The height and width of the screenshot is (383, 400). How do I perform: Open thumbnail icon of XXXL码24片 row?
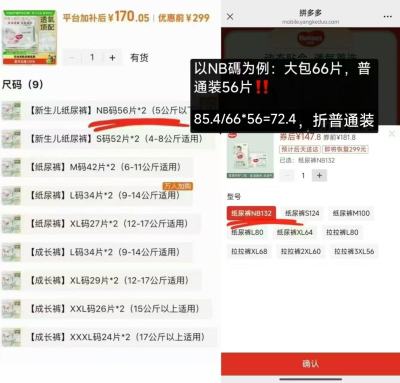click(11, 337)
